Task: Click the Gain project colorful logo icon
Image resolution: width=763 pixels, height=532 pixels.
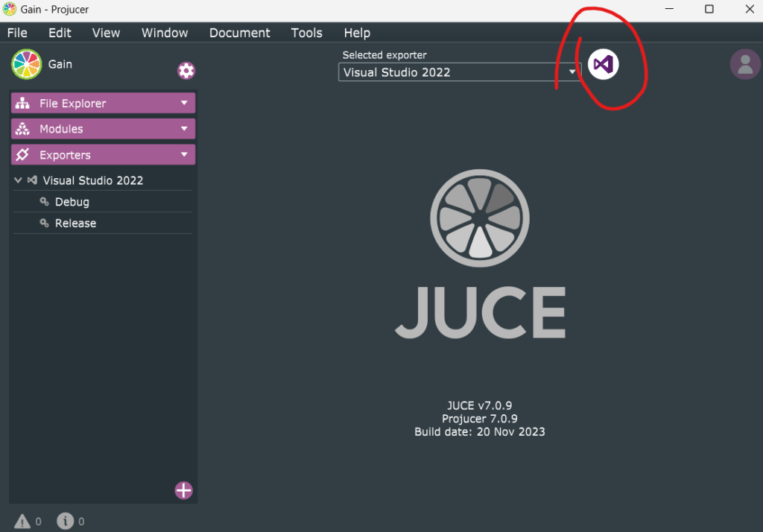Action: (26, 64)
